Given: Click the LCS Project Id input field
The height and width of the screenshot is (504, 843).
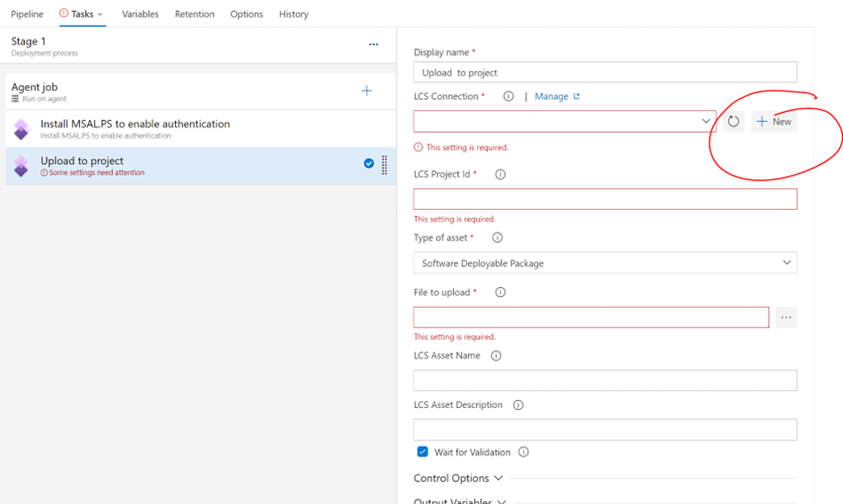Looking at the screenshot, I should click(x=605, y=199).
